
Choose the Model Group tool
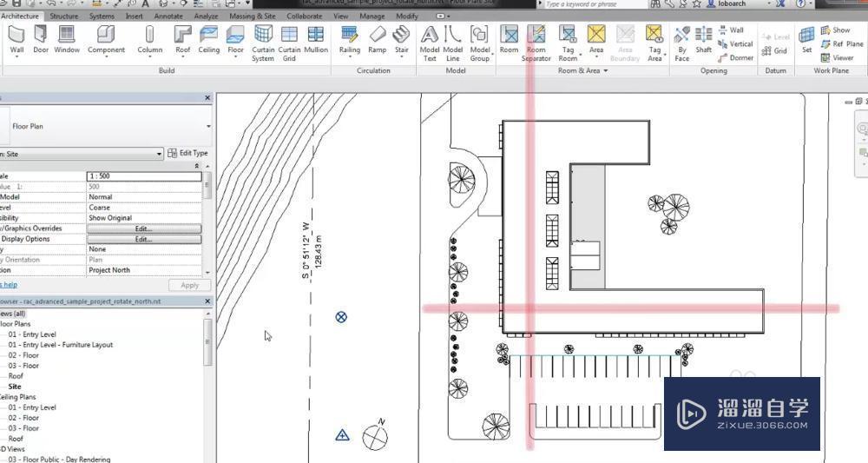pyautogui.click(x=479, y=43)
